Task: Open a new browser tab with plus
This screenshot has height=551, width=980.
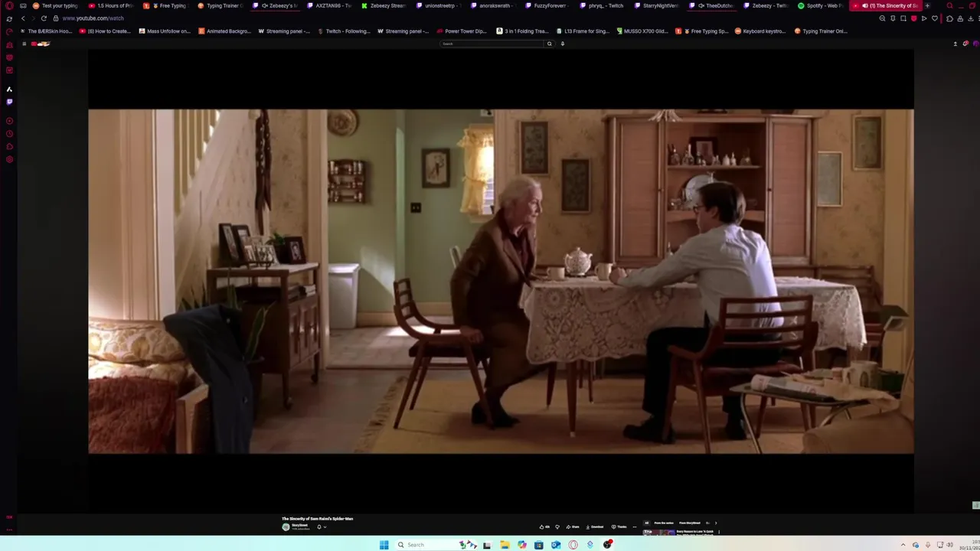Action: pyautogui.click(x=927, y=5)
